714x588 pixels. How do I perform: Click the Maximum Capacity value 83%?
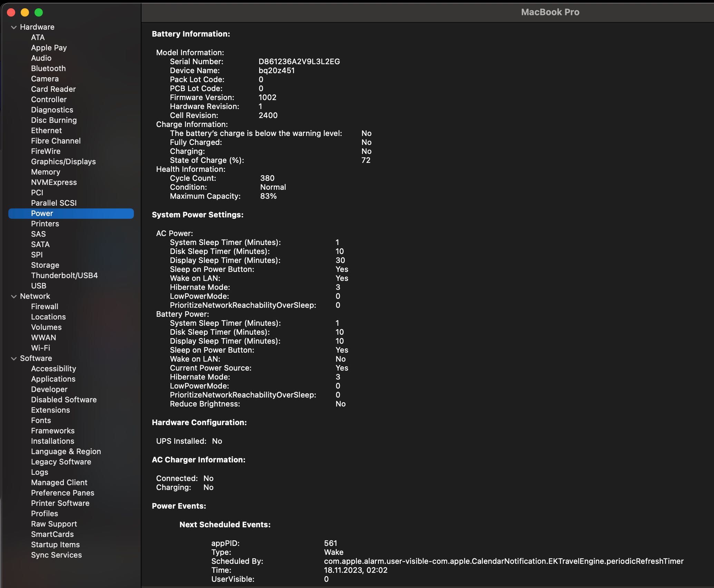(268, 196)
